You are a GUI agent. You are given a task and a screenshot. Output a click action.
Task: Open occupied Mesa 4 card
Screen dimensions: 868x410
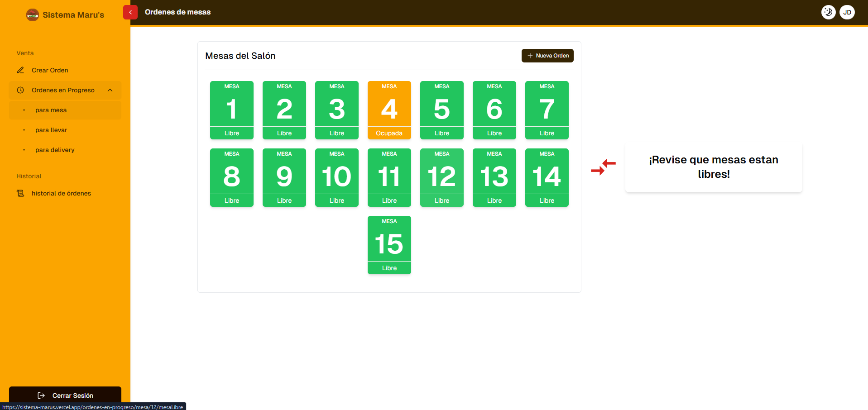coord(389,110)
